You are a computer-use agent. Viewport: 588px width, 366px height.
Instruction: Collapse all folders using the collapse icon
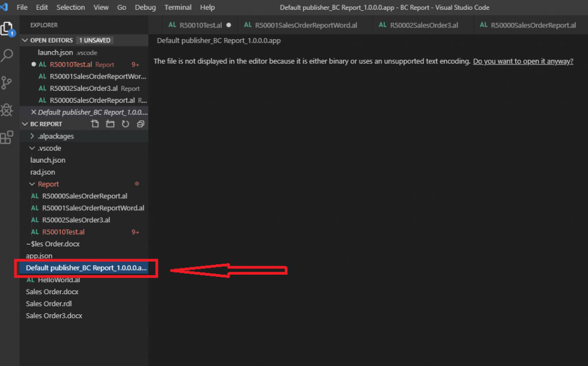[x=140, y=124]
